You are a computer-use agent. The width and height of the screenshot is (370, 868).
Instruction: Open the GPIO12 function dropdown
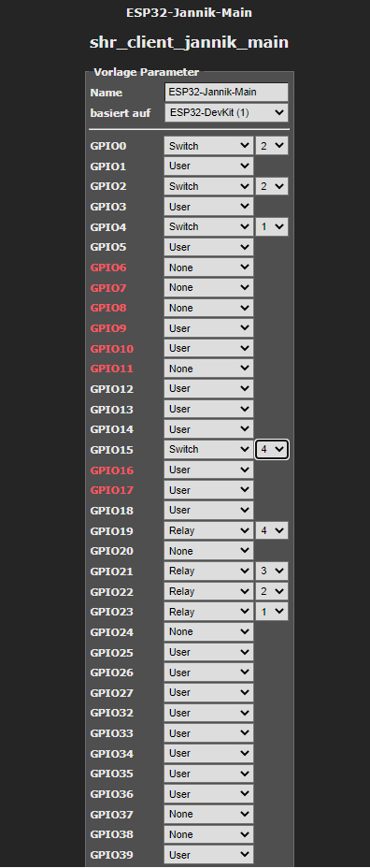pyautogui.click(x=209, y=389)
